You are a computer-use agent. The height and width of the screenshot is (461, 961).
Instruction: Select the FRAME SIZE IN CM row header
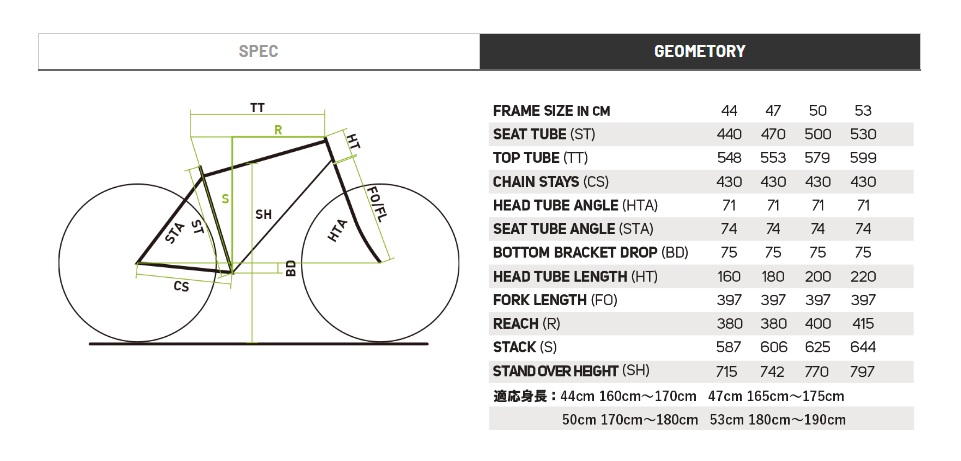552,111
